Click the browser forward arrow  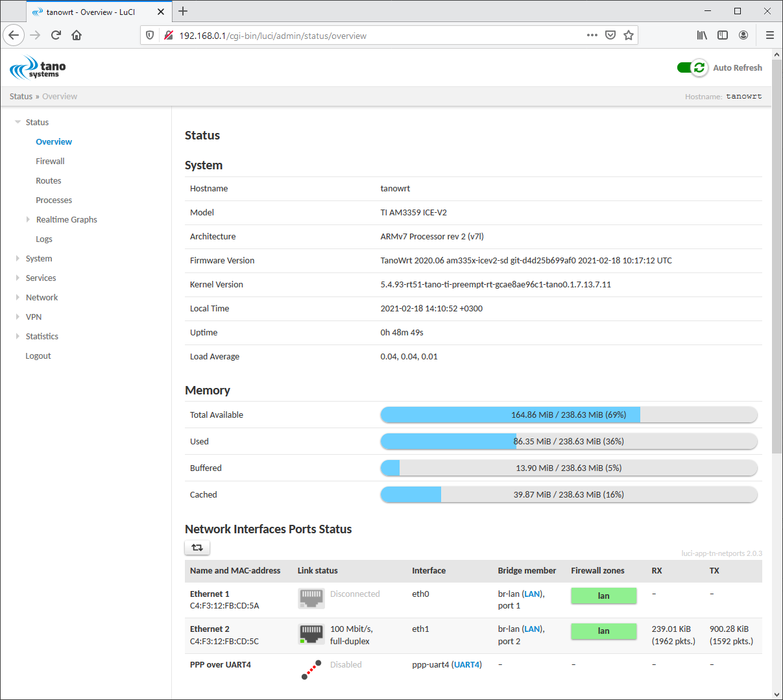35,35
